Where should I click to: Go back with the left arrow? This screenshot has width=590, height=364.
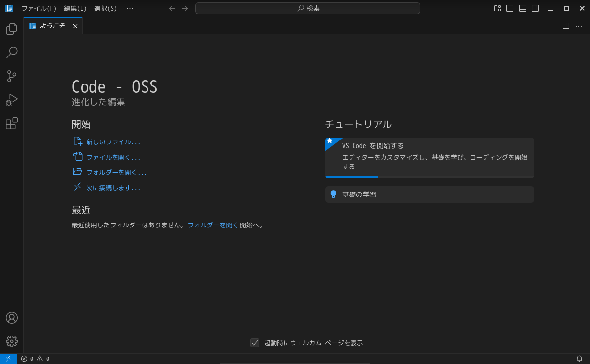point(172,8)
